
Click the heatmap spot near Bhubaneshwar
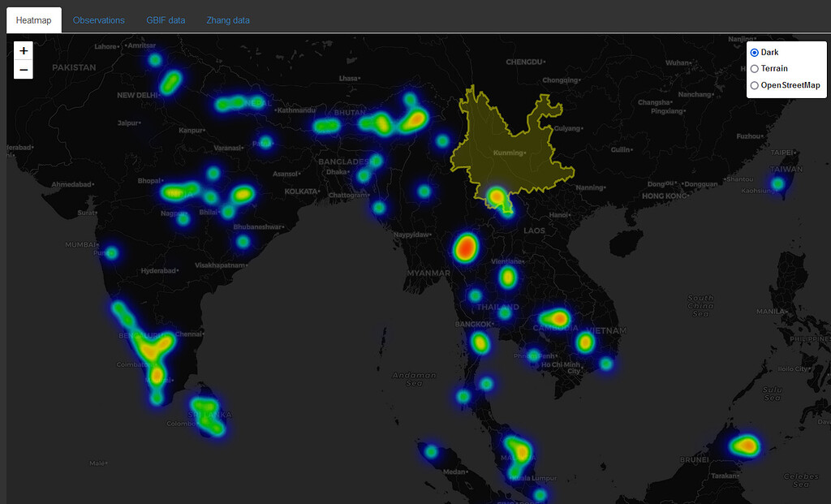click(243, 241)
